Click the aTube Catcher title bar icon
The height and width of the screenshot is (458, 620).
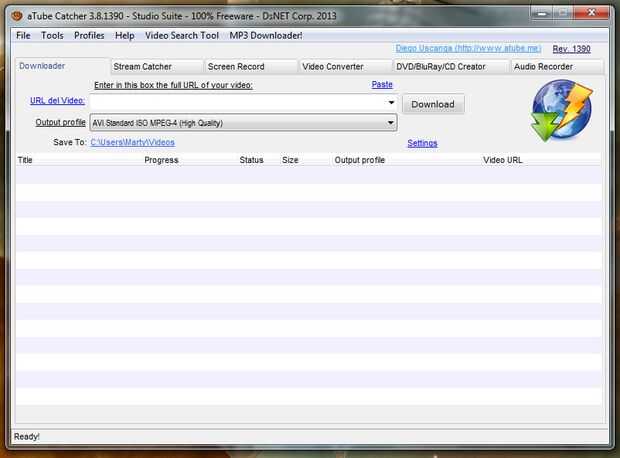click(x=17, y=16)
